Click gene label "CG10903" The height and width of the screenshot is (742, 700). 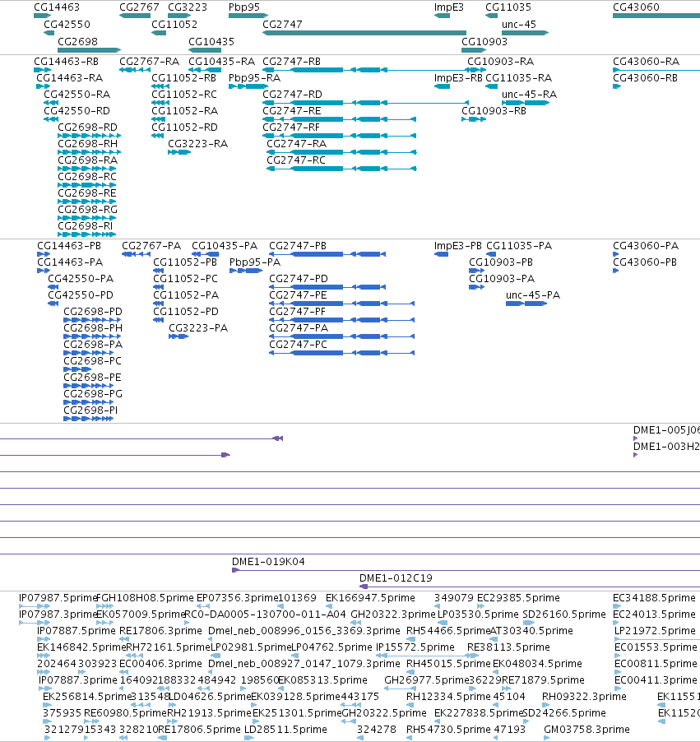[x=484, y=42]
